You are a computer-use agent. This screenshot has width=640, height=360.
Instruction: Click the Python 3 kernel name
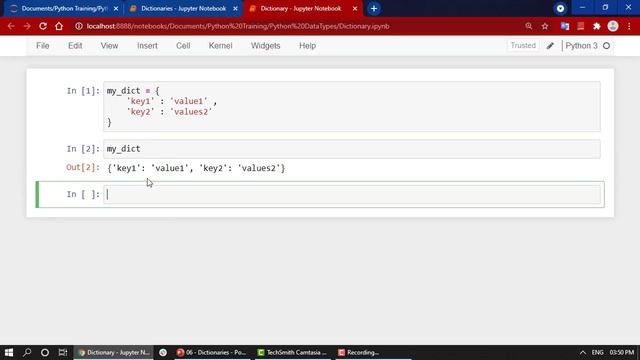coord(581,46)
